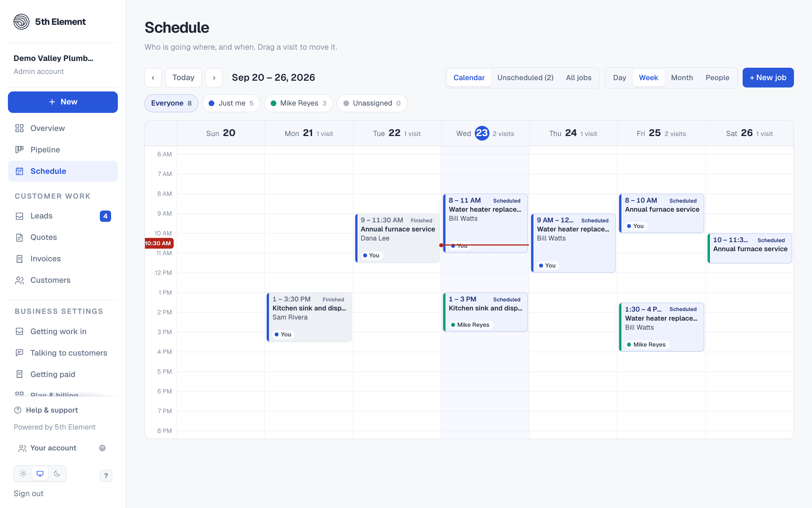Open the Customers people icon
Image resolution: width=812 pixels, height=508 pixels.
(x=19, y=280)
